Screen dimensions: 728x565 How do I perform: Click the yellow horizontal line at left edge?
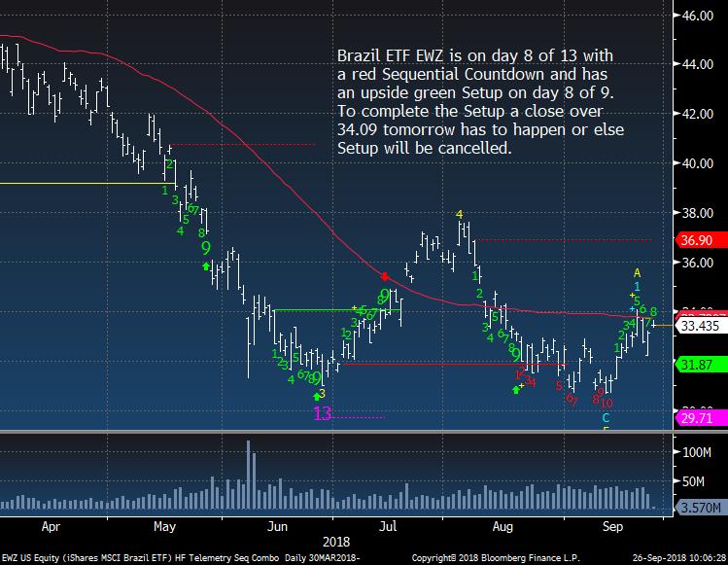[x=87, y=184]
